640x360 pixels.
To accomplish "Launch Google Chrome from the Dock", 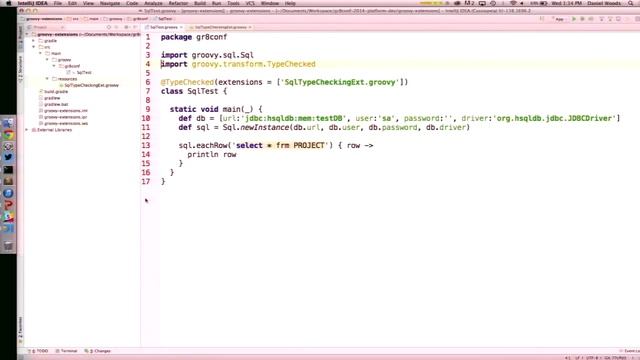I will pyautogui.click(x=8, y=135).
